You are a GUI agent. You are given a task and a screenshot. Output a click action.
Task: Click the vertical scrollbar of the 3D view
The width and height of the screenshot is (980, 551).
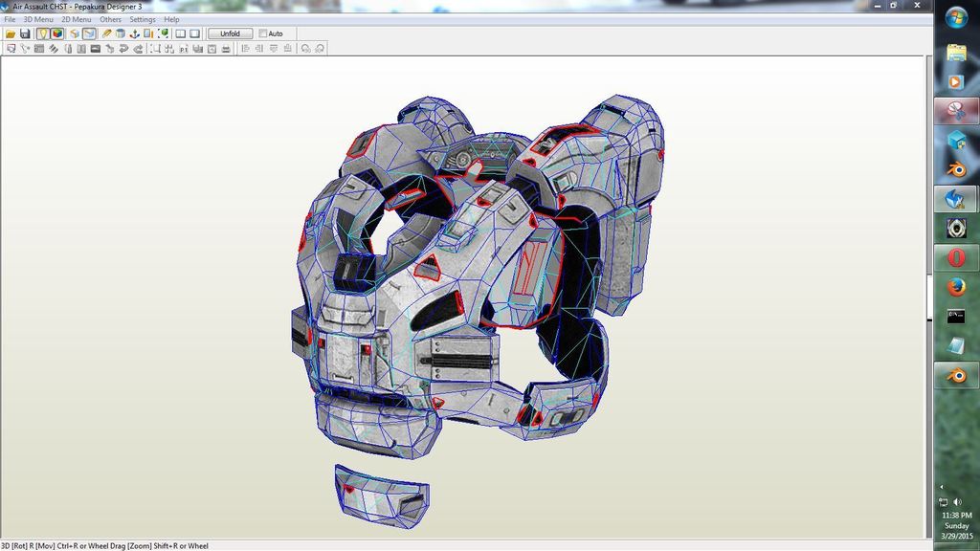point(928,297)
